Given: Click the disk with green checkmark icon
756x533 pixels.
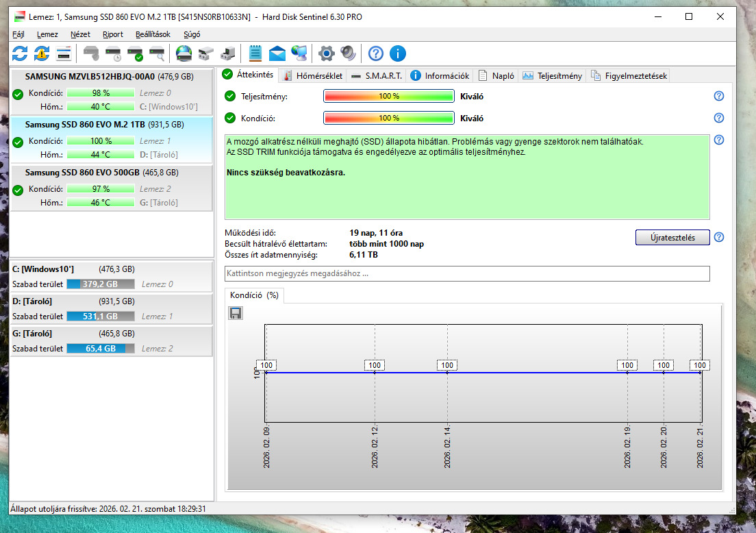Looking at the screenshot, I should pos(135,53).
